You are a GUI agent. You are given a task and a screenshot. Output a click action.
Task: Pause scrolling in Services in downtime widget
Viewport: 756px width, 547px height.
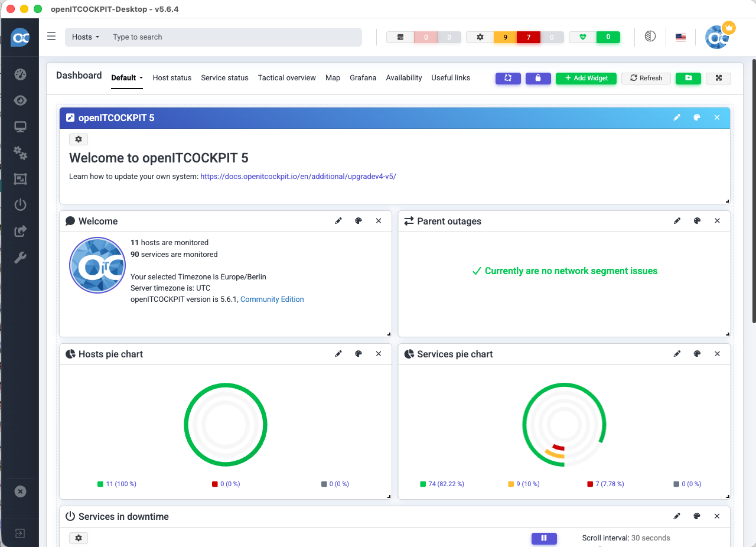[544, 538]
